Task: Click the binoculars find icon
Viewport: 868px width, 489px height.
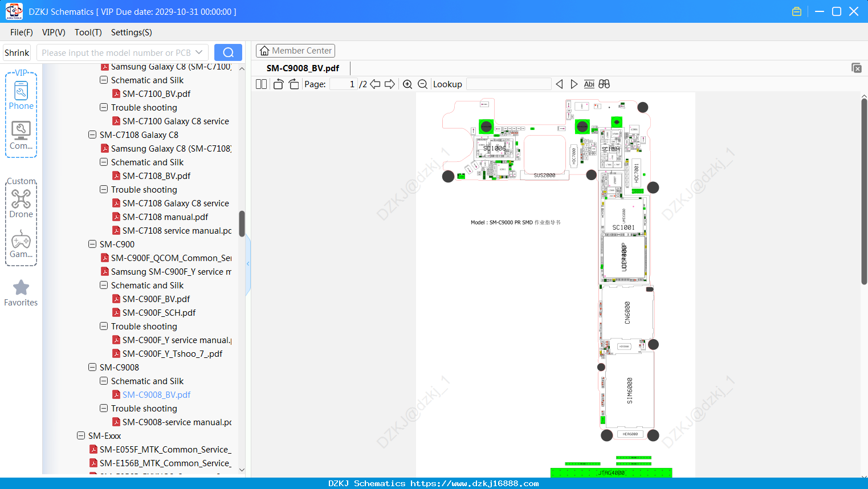Action: (x=604, y=84)
